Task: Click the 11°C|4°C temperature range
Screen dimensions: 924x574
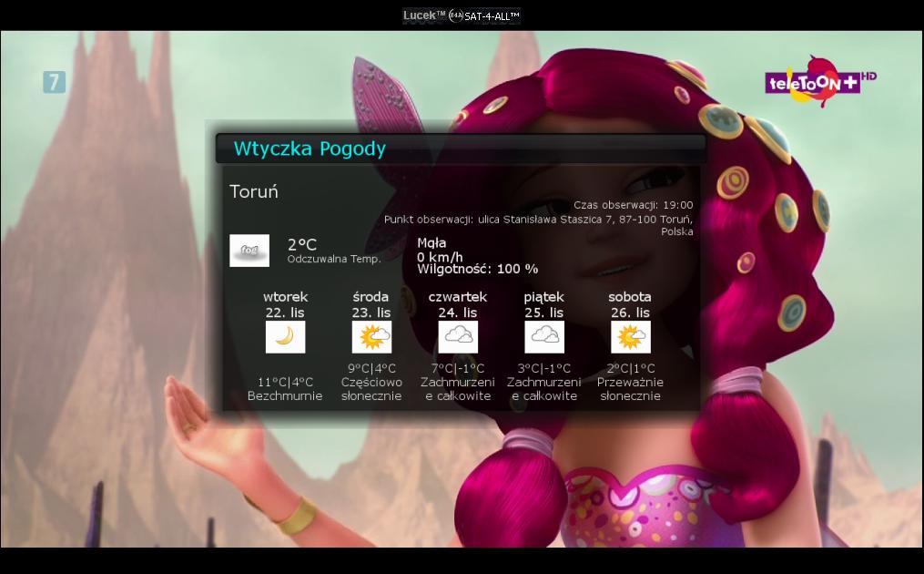Action: coord(285,383)
